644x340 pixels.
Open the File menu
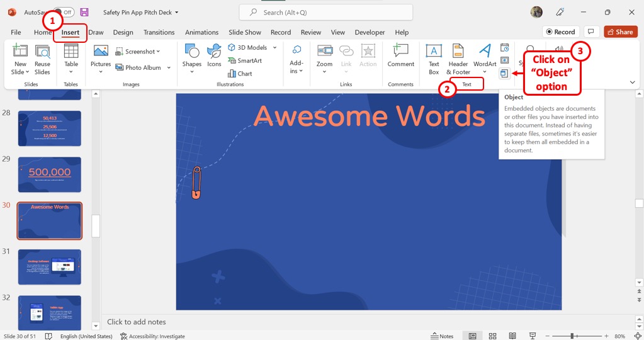(x=16, y=32)
